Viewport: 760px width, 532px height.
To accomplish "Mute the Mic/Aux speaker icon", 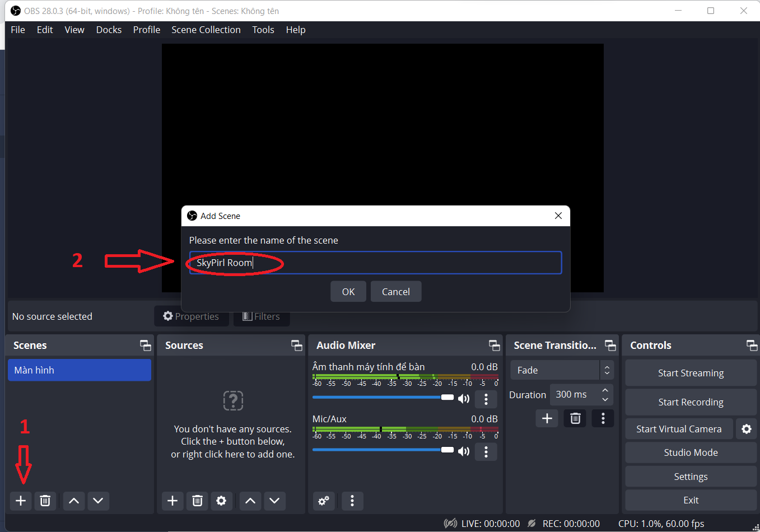I will point(464,451).
